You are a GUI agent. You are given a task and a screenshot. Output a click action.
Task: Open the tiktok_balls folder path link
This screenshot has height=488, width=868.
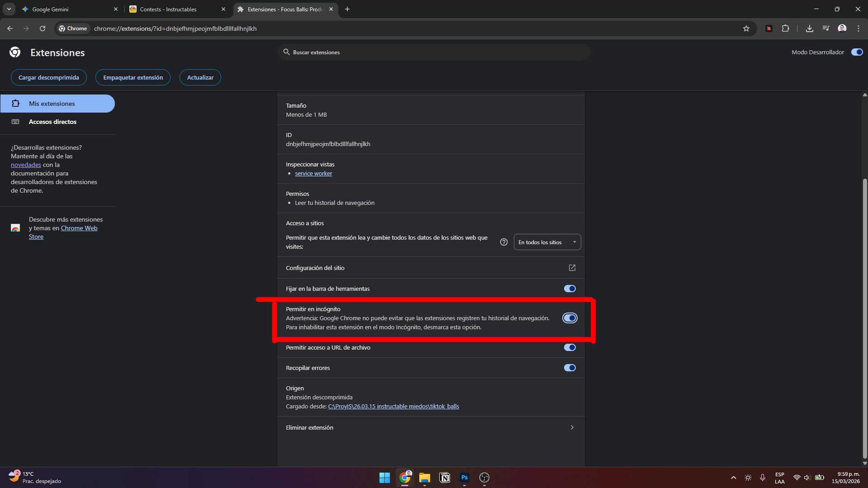[x=394, y=406]
